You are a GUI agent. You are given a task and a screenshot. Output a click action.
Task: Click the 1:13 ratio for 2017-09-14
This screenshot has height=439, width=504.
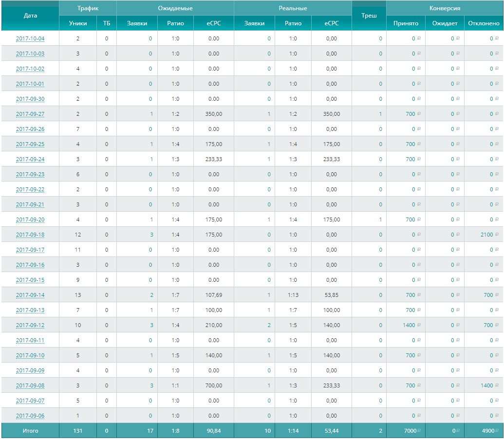293,295
